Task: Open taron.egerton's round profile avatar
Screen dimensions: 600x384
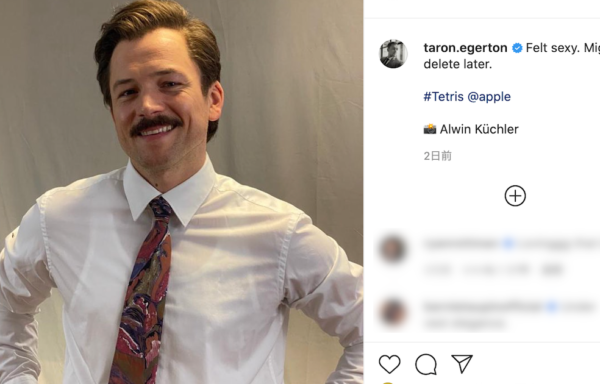Action: click(x=393, y=54)
